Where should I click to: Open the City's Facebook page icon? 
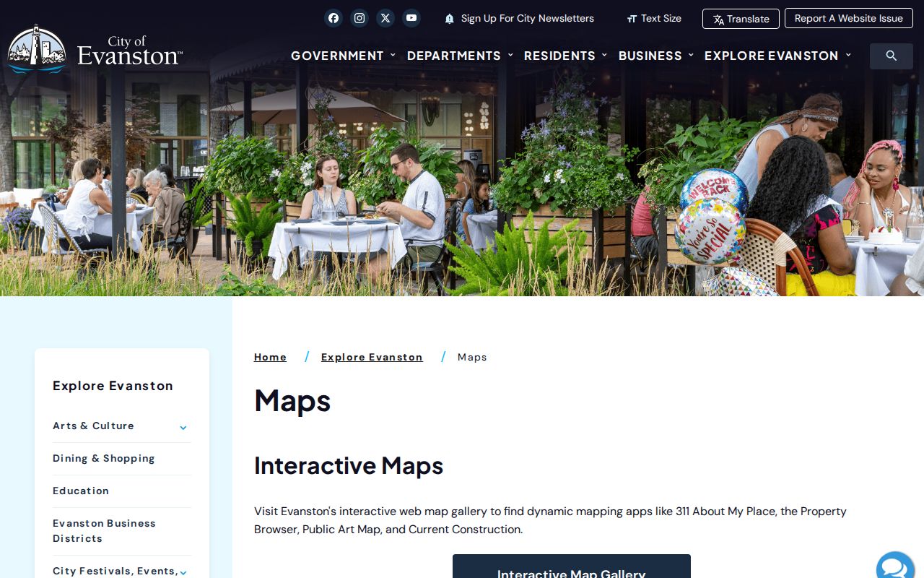tap(334, 18)
